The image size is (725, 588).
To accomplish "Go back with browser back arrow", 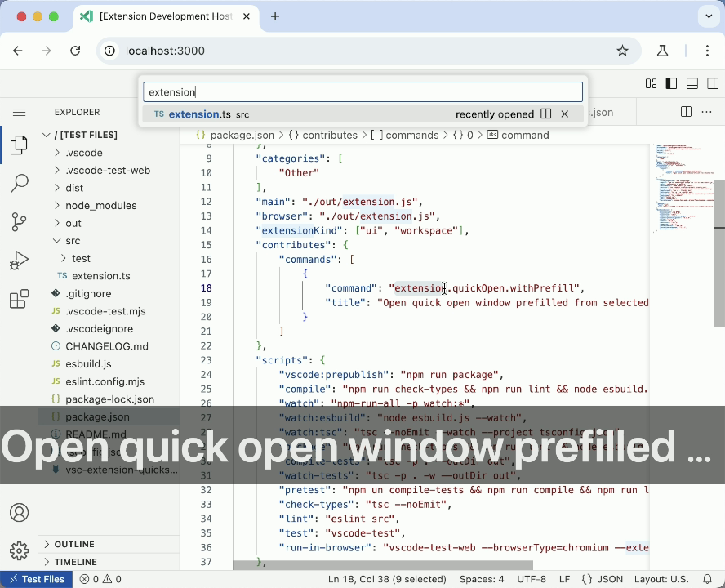I will pos(18,51).
